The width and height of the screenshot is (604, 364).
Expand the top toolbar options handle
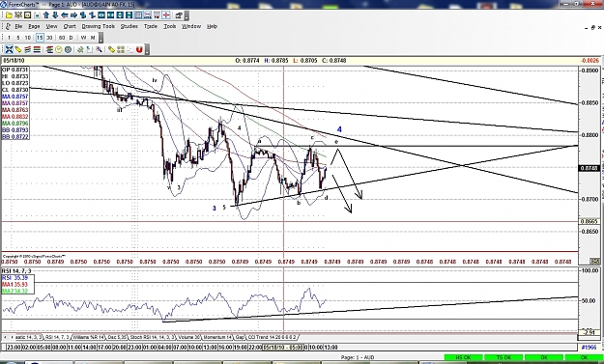(x=187, y=15)
